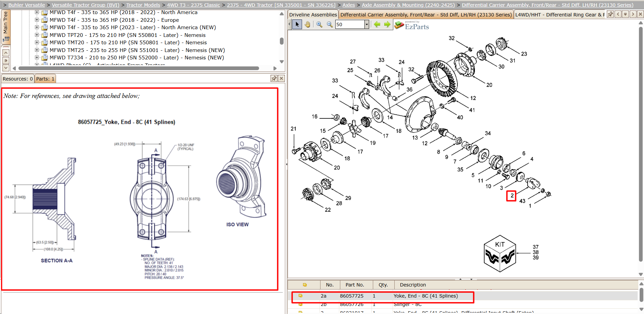Screen dimensions: 644x314
Task: Close the Resources/Parts panel
Action: click(281, 78)
